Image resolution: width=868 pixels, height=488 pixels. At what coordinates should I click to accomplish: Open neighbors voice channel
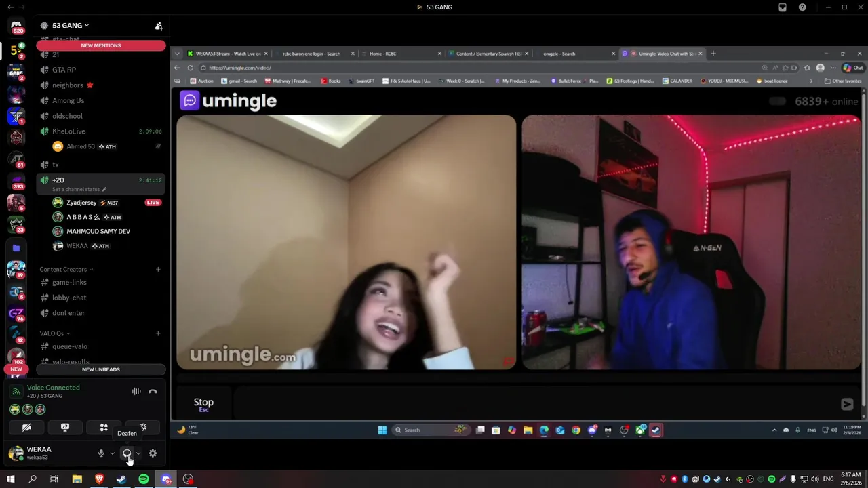[x=101, y=85]
